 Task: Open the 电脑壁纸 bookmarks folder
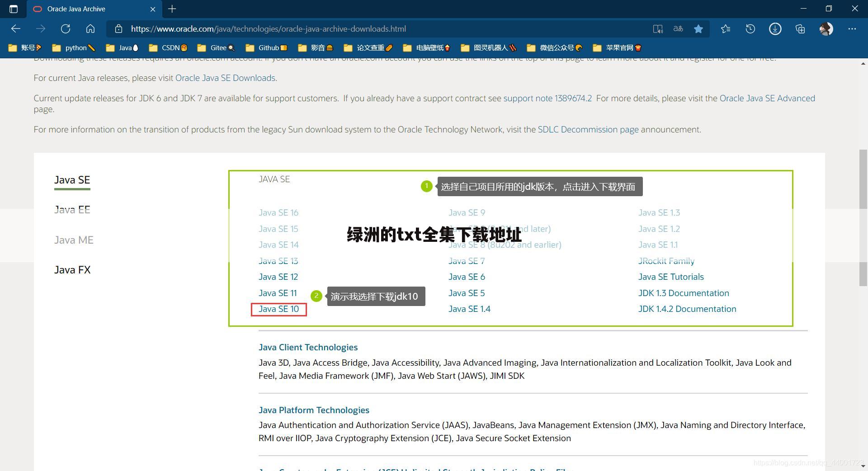[x=426, y=48]
